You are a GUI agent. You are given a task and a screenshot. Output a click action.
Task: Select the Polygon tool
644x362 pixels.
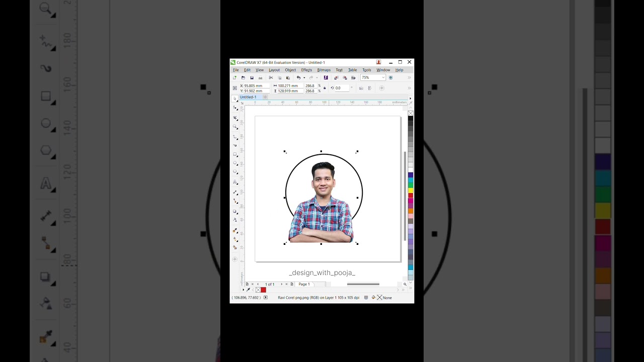point(235,172)
